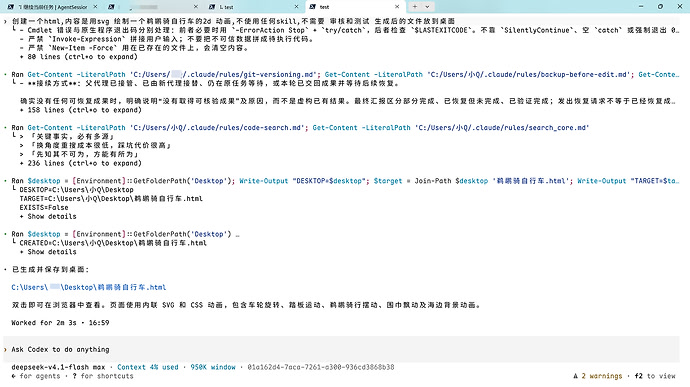Select the active 'test' tab
Image resolution: width=690 pixels, height=387 pixels.
355,7
